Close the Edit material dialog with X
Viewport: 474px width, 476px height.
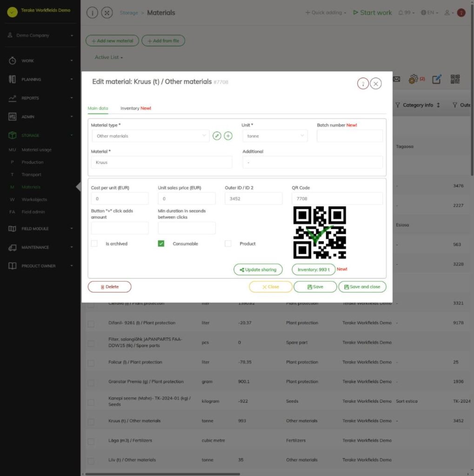coord(376,84)
